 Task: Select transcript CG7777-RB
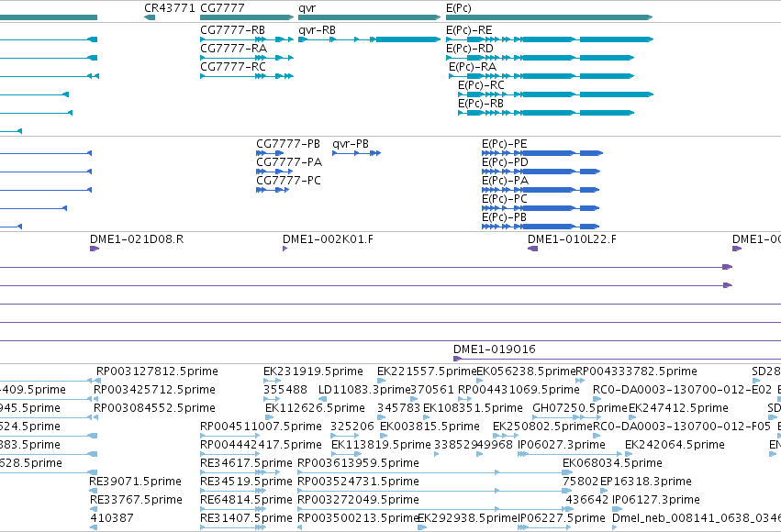click(247, 39)
